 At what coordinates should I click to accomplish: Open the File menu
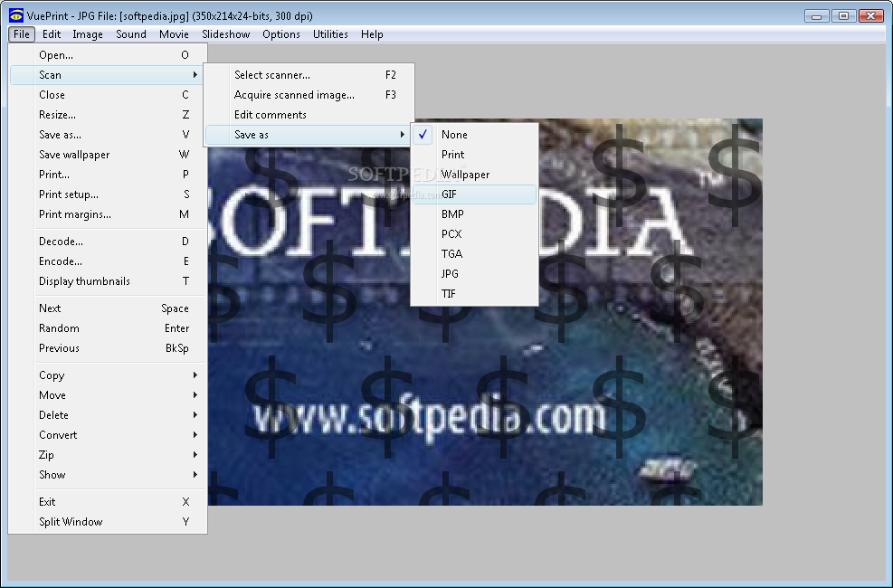tap(22, 34)
